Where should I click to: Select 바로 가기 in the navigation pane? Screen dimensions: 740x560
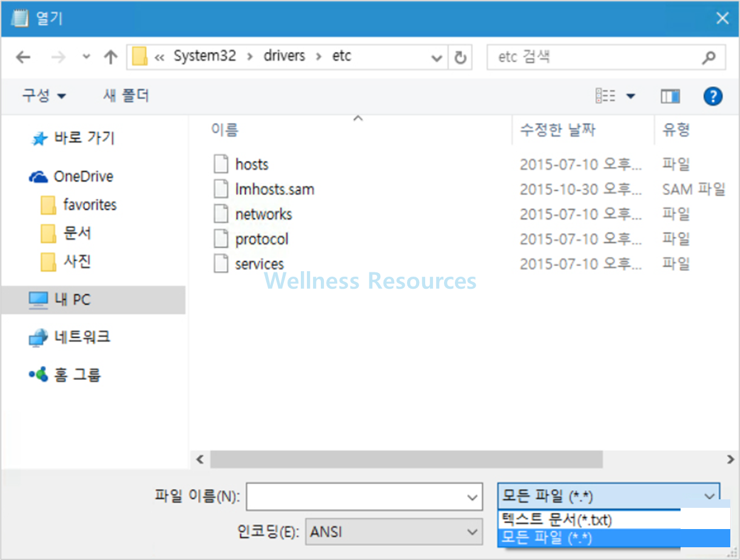84,138
